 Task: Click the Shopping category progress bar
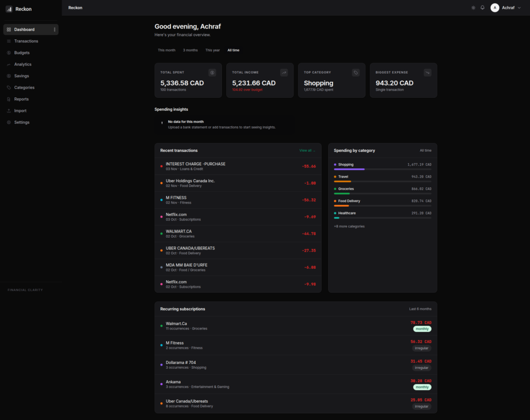click(382, 169)
